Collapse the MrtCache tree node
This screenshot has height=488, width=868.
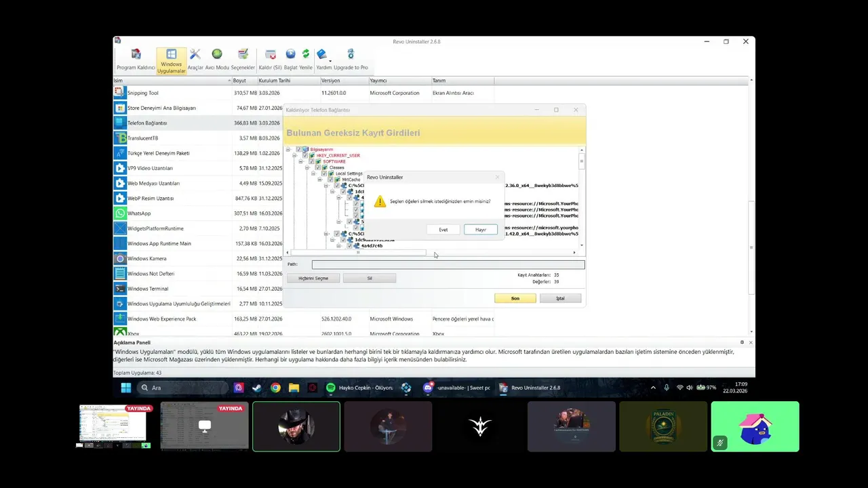point(320,180)
